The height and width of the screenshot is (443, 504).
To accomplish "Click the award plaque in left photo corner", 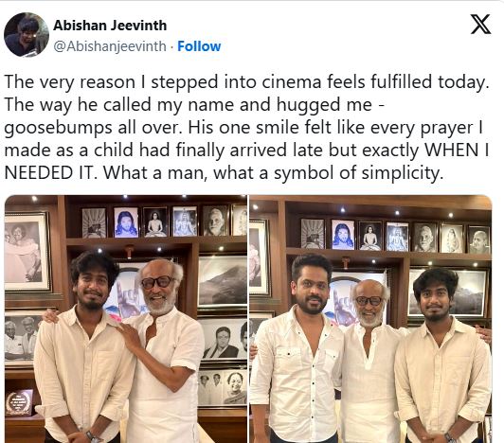I will [19, 402].
